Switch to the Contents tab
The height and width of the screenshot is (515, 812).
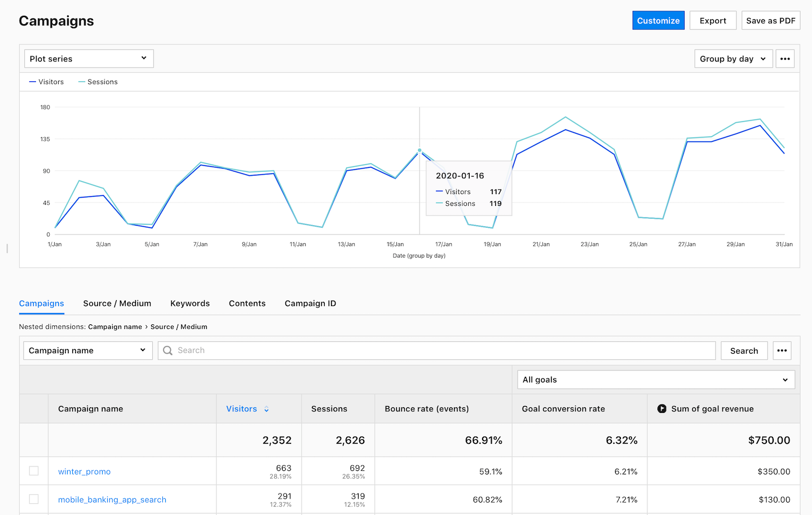247,303
